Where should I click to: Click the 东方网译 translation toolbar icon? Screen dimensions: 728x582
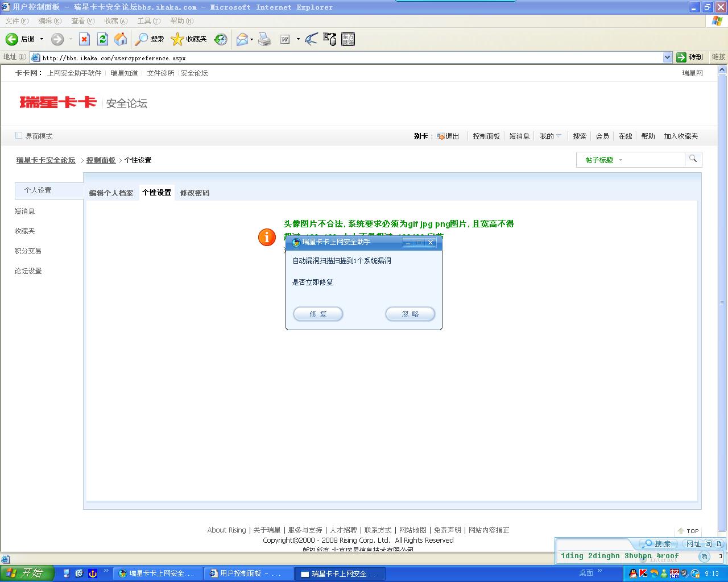point(348,39)
